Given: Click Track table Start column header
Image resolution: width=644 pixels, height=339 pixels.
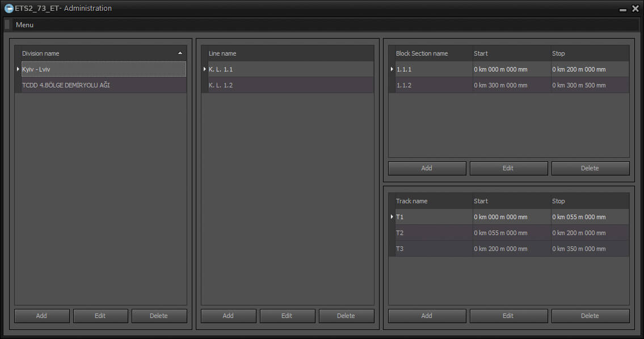Looking at the screenshot, I should (x=511, y=201).
